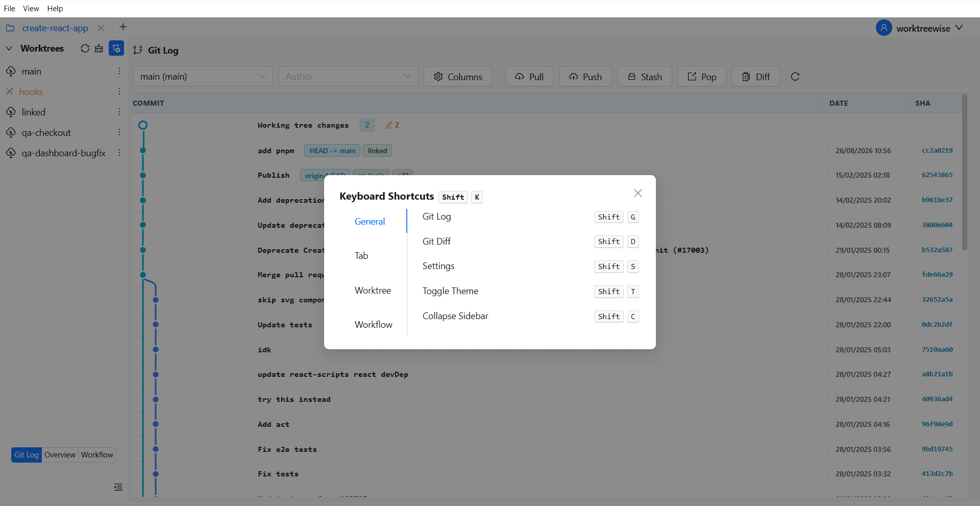Open the main worktree
This screenshot has height=506, width=980.
[31, 71]
